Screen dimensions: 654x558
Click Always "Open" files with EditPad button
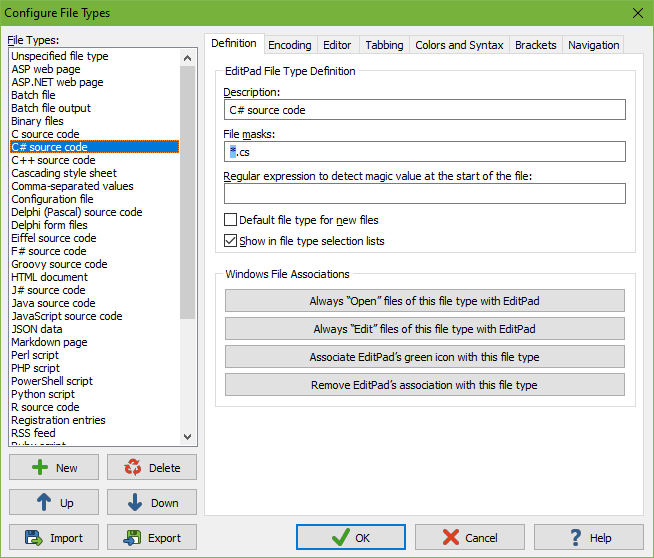coord(425,301)
